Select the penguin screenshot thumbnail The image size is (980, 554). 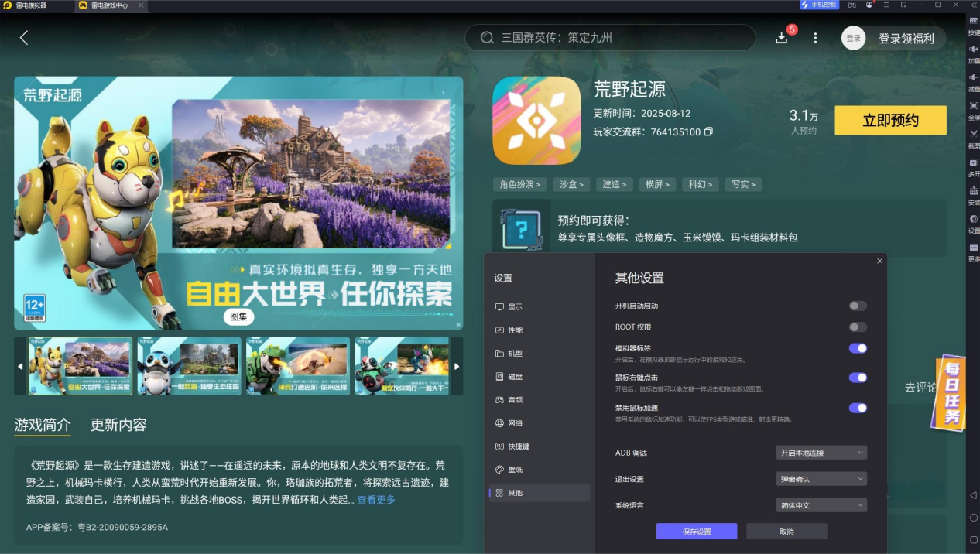(189, 366)
